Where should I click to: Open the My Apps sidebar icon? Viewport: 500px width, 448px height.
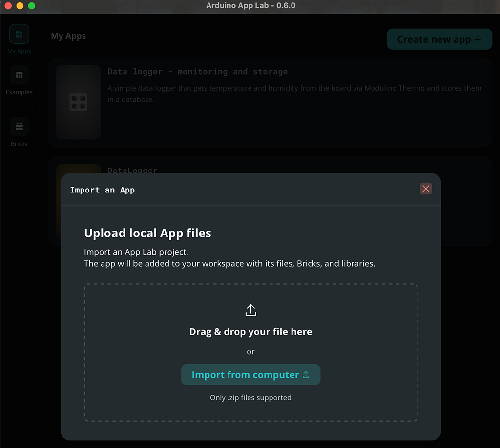coord(19,34)
